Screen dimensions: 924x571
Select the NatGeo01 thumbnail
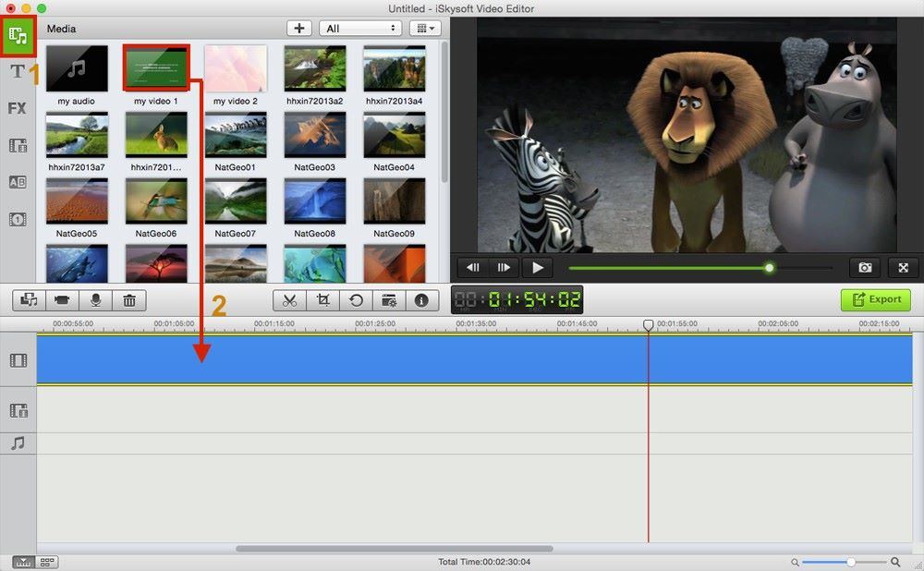click(x=236, y=135)
